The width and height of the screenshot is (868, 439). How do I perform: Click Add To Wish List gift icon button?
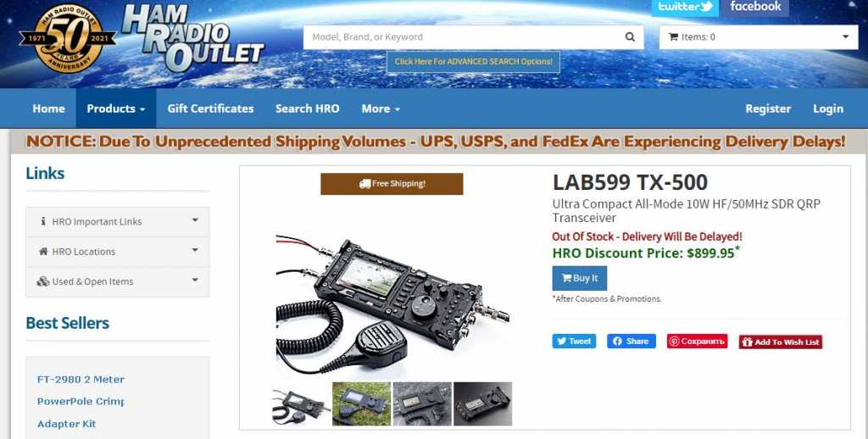tap(781, 342)
